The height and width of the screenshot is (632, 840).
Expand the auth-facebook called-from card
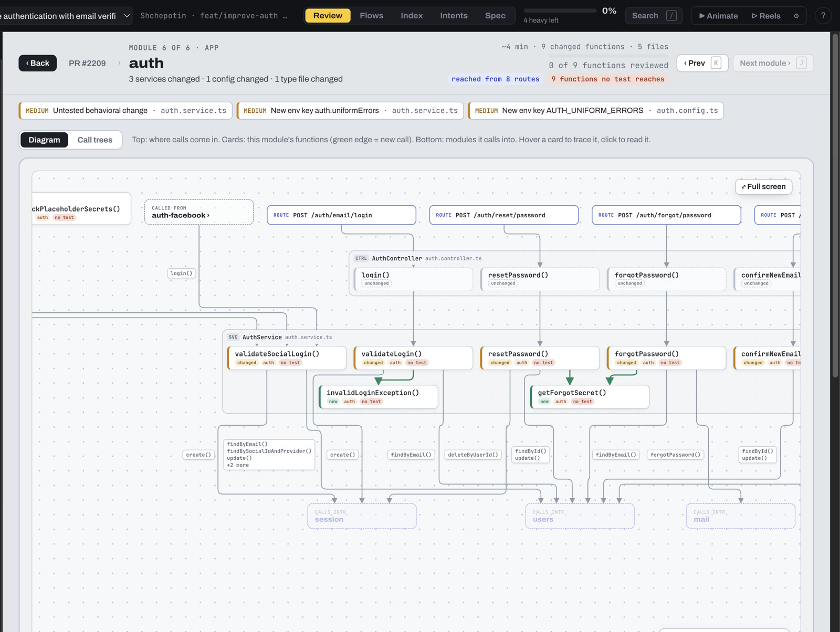[x=199, y=212]
